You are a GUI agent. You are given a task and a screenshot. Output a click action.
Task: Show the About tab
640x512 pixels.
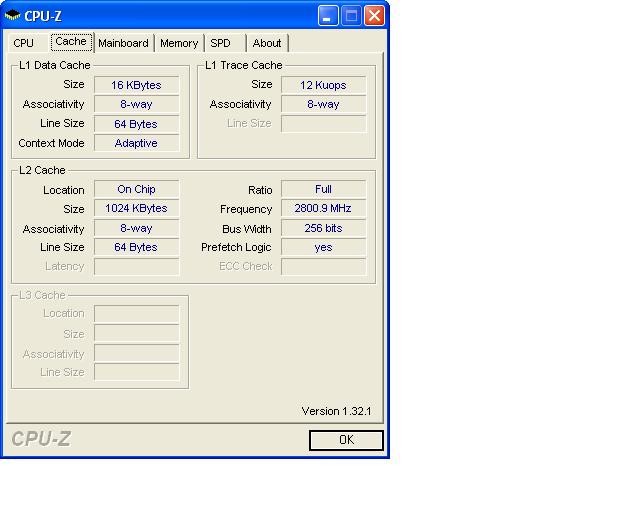point(267,43)
